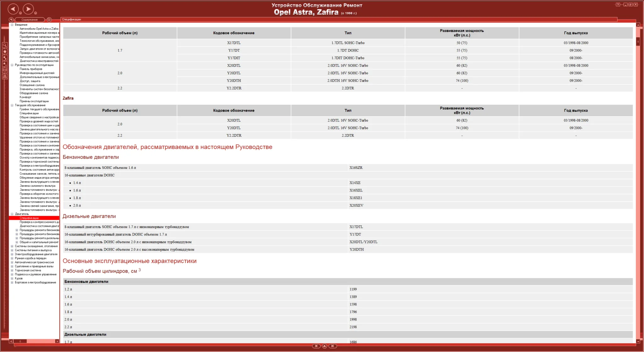Select Замена салонного фильтра tree entry
644x352 pixels.
[x=37, y=186]
